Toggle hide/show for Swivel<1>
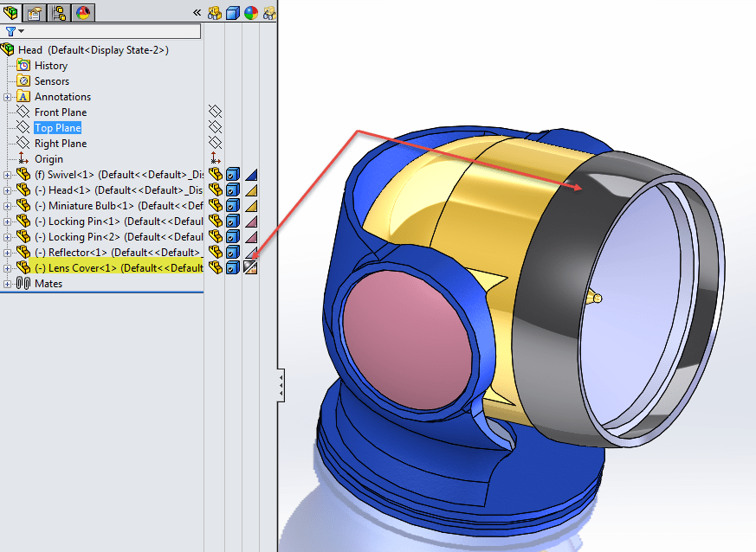This screenshot has height=552, width=756. [x=215, y=174]
